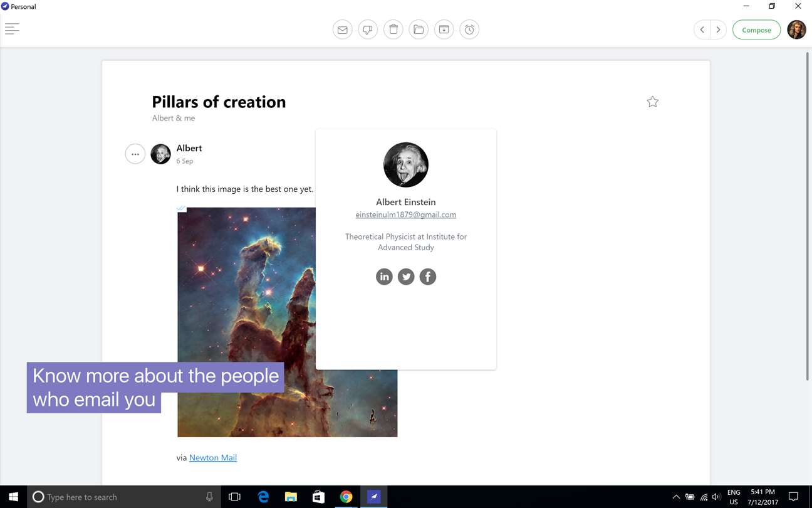Move email using the folder icon
This screenshot has width=812, height=508.
coord(419,29)
